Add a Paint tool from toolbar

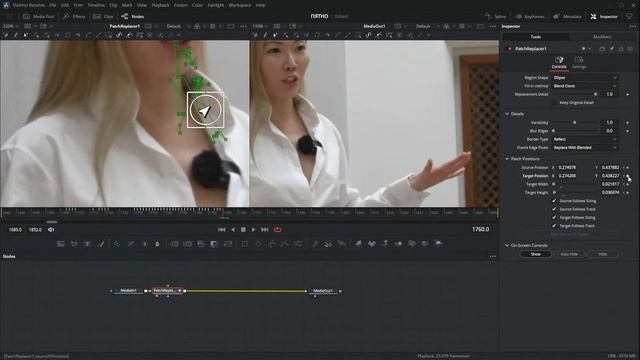(x=101, y=244)
